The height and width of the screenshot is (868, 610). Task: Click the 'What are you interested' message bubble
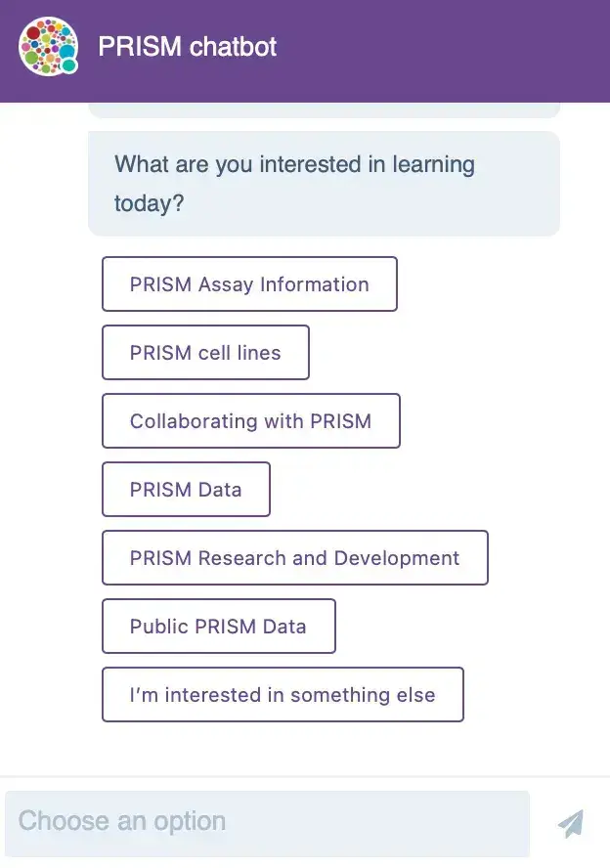[x=324, y=183]
